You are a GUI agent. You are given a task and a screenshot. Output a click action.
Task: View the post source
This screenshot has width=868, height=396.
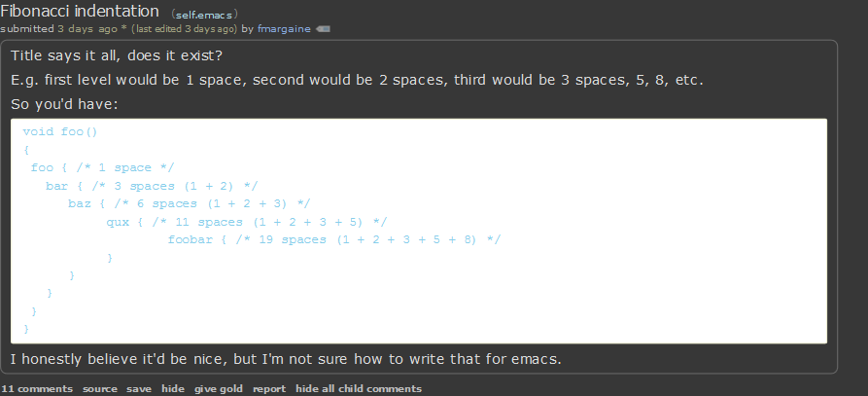[100, 389]
